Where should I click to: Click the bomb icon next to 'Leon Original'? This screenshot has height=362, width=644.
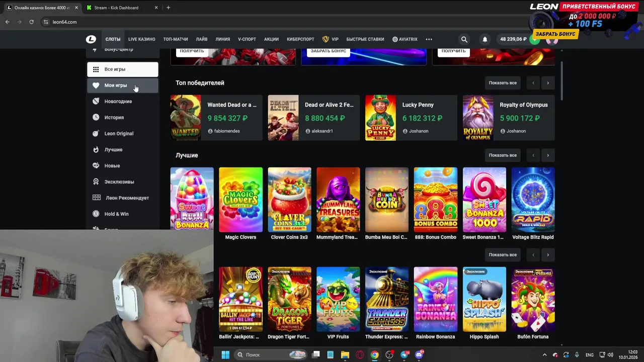(96, 134)
